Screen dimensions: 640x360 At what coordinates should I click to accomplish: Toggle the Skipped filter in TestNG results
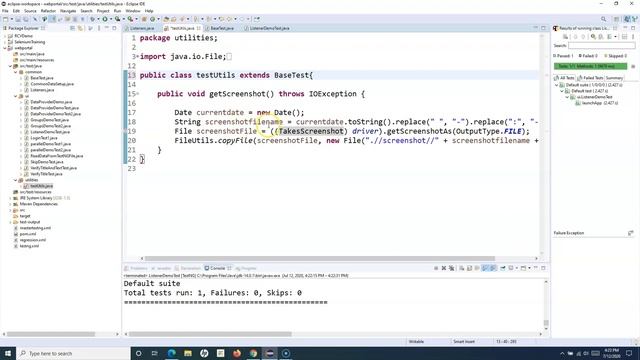pos(615,56)
